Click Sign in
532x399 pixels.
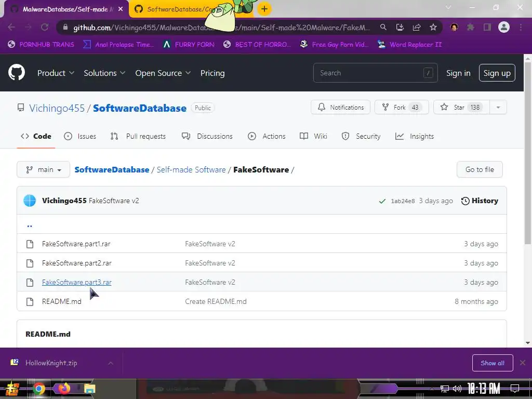click(458, 73)
